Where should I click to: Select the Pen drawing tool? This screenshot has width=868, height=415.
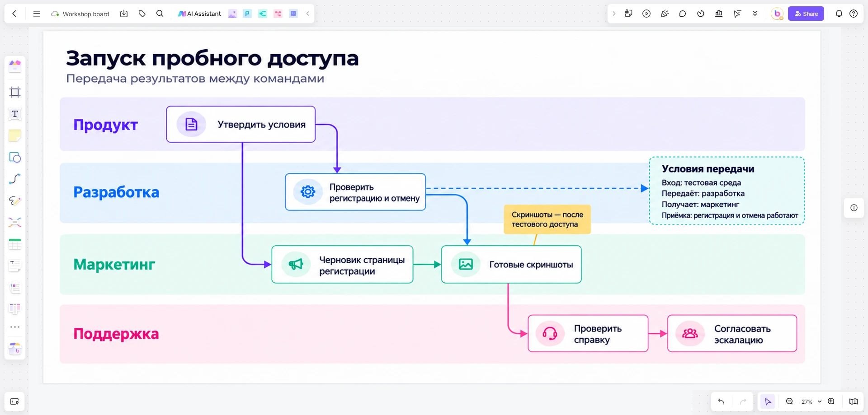(15, 201)
